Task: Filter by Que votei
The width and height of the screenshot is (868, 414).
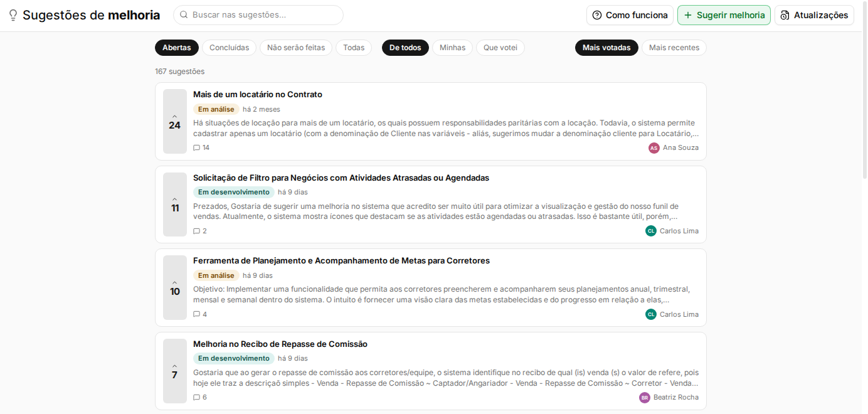Action: coord(500,48)
